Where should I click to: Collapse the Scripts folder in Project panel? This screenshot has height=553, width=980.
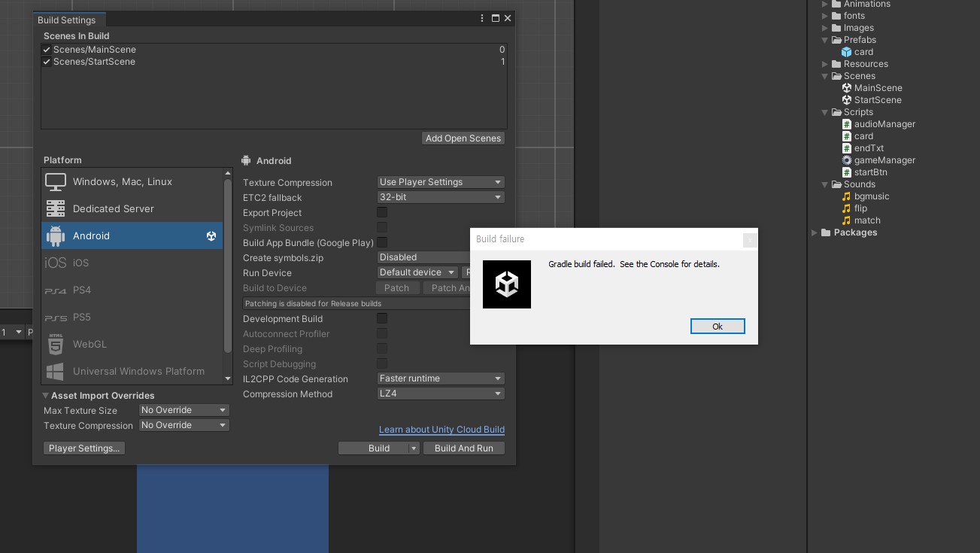(x=825, y=112)
